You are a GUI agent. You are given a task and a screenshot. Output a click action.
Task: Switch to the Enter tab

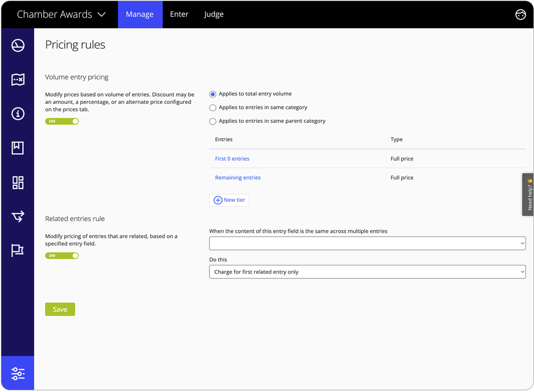179,14
